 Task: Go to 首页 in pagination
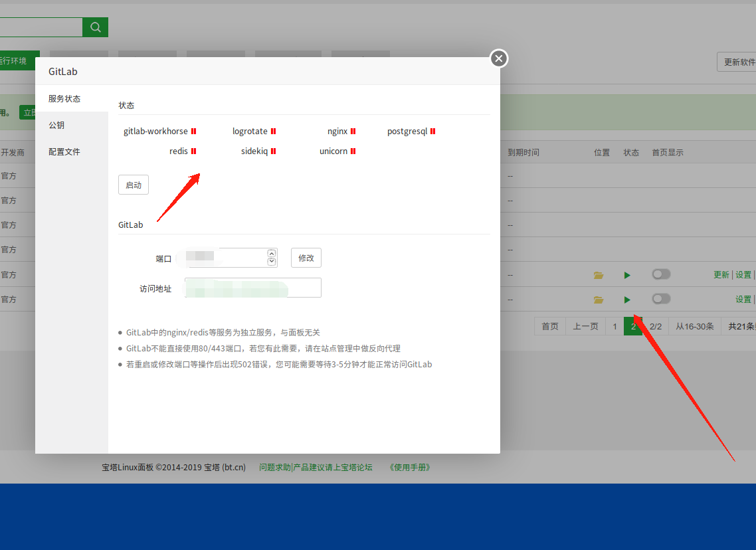click(x=550, y=326)
